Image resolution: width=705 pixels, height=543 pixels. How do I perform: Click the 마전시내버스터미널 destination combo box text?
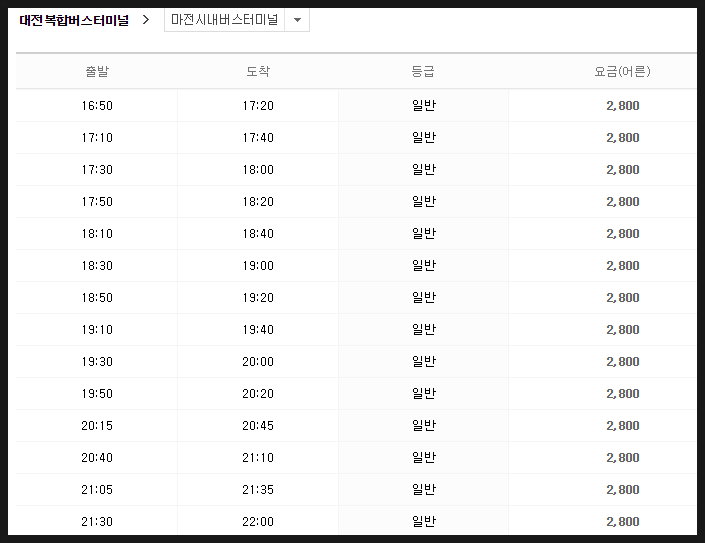click(224, 20)
